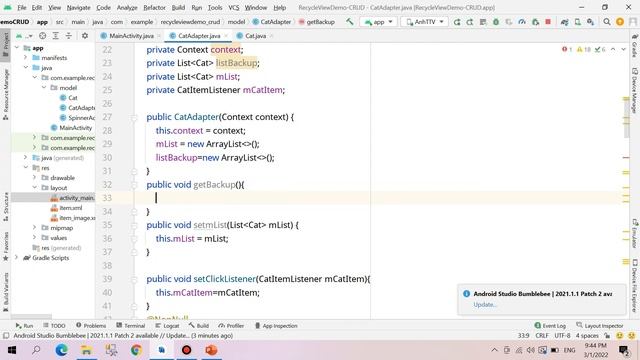The image size is (640, 360).
Task: Click the CRLF line separator status
Action: click(x=542, y=336)
